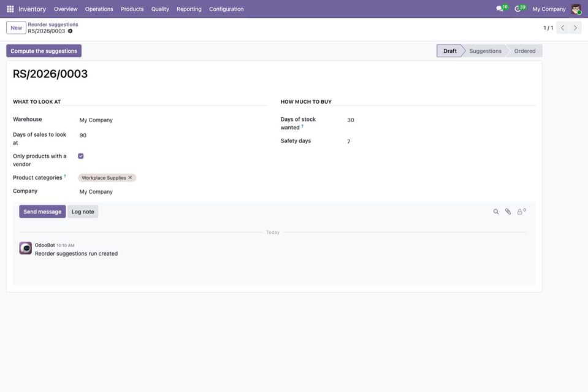Create a New record

click(x=16, y=28)
